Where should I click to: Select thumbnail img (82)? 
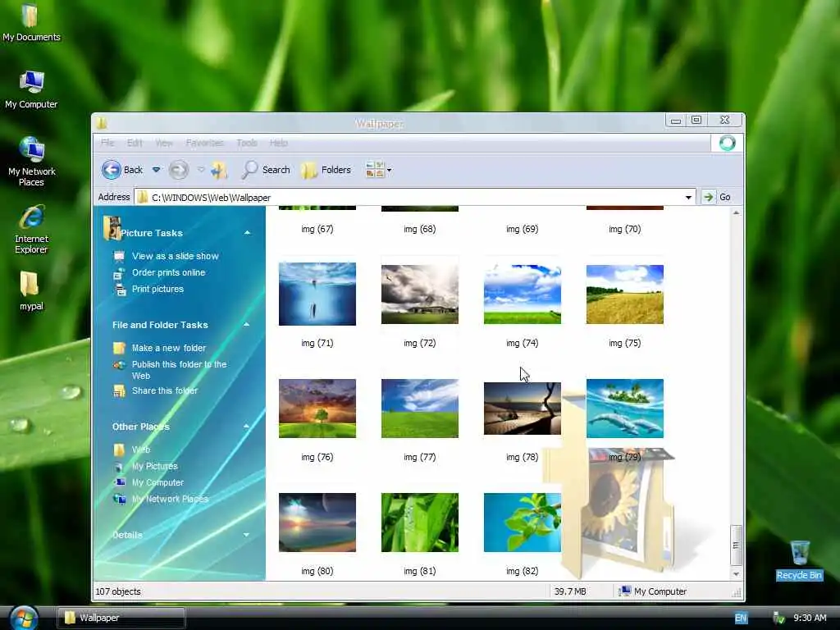[523, 523]
